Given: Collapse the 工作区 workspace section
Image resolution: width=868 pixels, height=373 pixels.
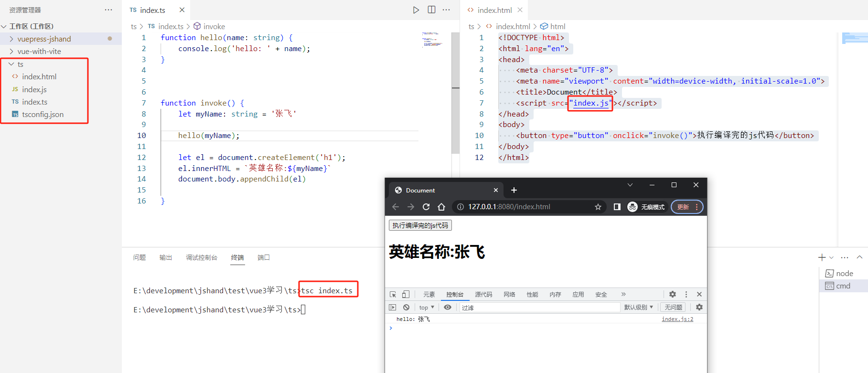Looking at the screenshot, I should [4, 26].
